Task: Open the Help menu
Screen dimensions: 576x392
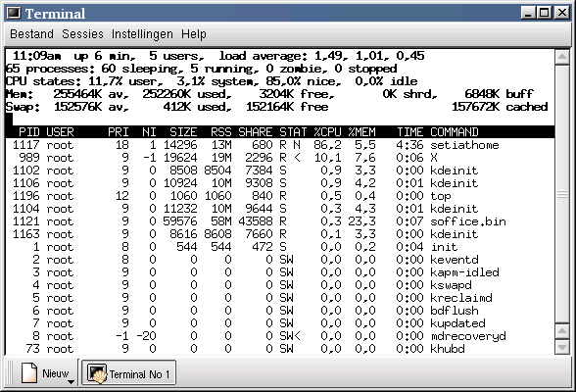Action: coord(194,34)
